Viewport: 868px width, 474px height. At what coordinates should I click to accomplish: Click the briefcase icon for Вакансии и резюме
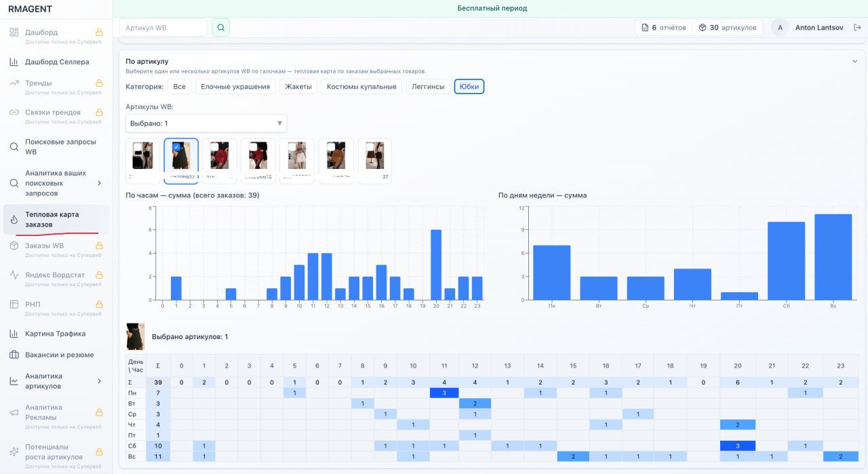[x=14, y=355]
